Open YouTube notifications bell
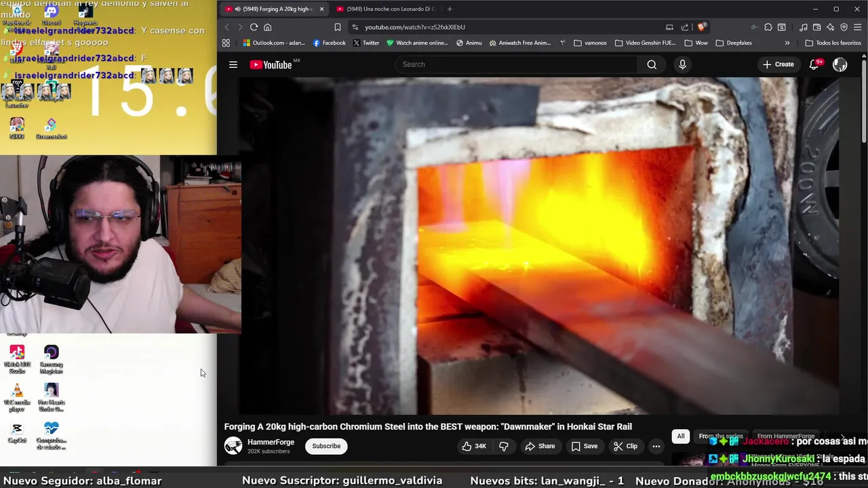868x488 pixels. 814,64
